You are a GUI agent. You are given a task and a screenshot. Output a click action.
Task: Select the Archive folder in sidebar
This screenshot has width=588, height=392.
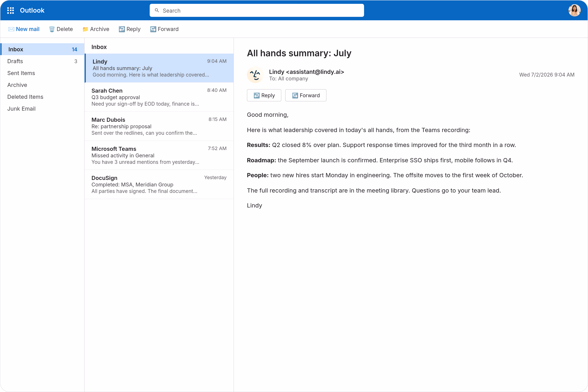tap(42, 85)
